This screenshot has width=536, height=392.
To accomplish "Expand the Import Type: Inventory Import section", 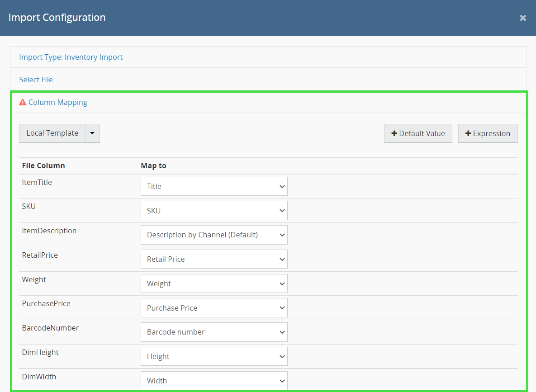I will tap(71, 57).
